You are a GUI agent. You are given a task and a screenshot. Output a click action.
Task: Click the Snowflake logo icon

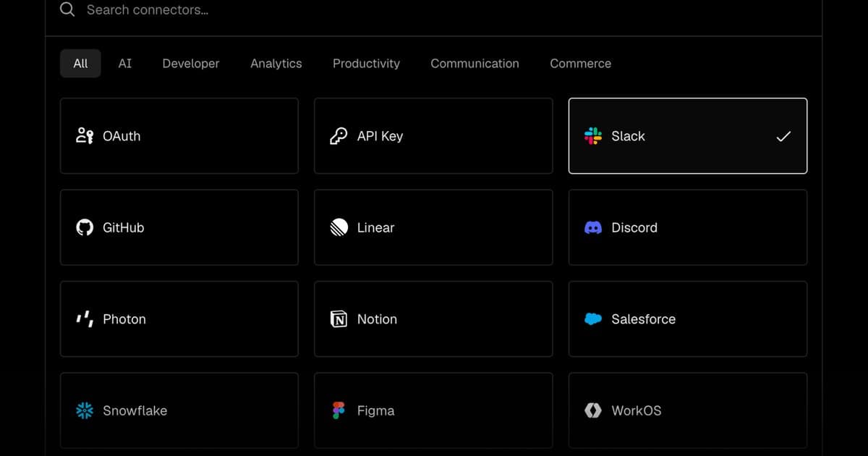pos(85,410)
